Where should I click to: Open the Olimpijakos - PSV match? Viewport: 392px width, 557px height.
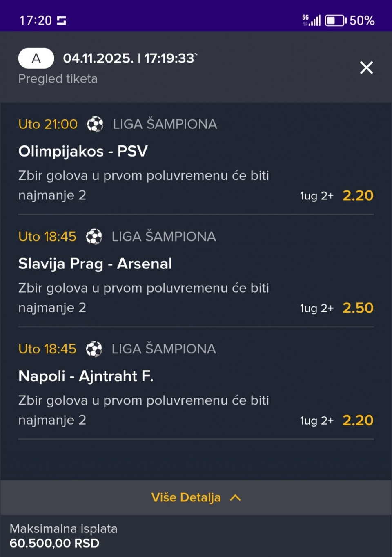pyautogui.click(x=83, y=151)
